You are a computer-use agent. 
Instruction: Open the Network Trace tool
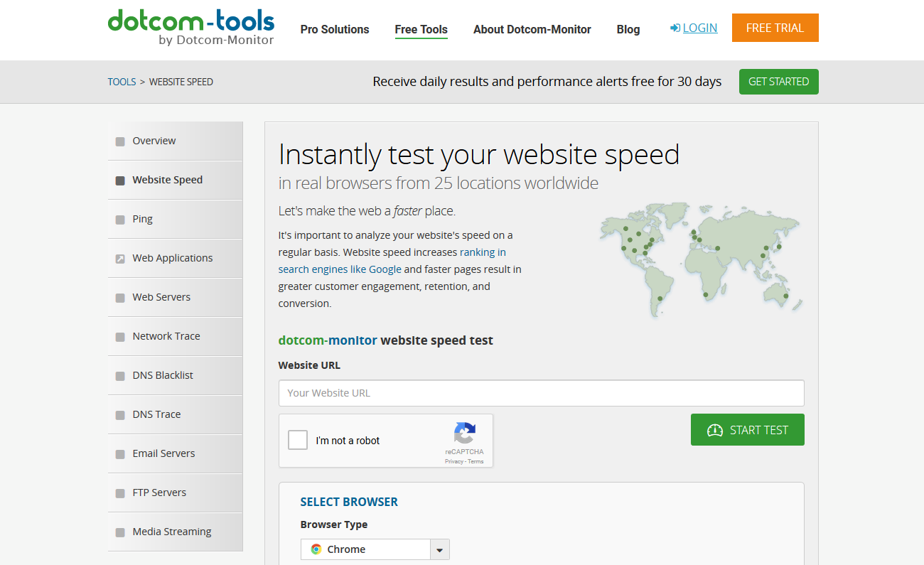[x=176, y=336]
